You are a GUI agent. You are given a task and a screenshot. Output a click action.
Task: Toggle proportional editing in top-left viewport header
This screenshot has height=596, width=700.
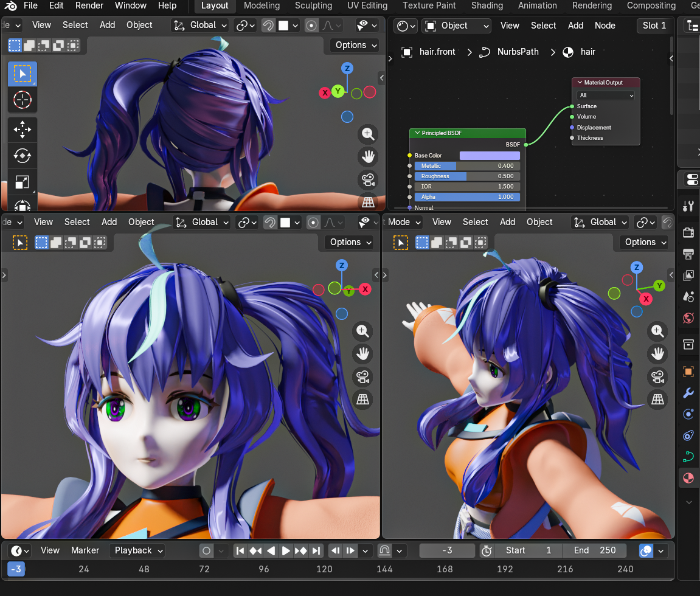pyautogui.click(x=311, y=26)
